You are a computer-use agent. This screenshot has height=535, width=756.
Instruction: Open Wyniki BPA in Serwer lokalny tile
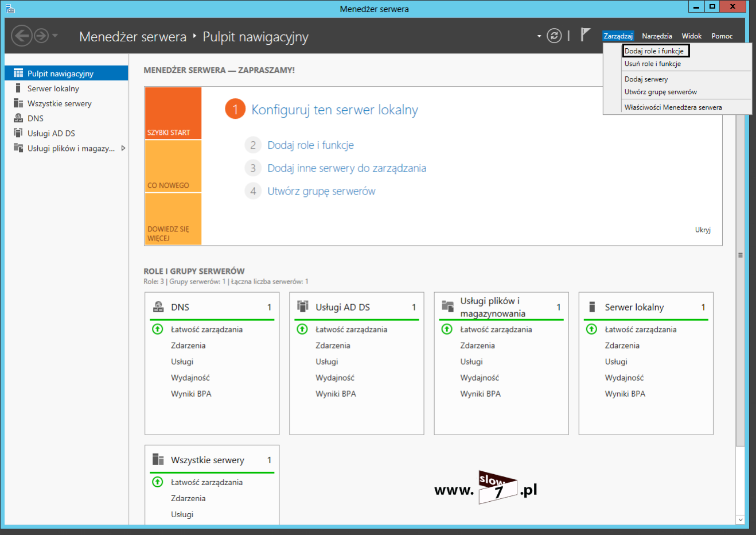pos(625,394)
